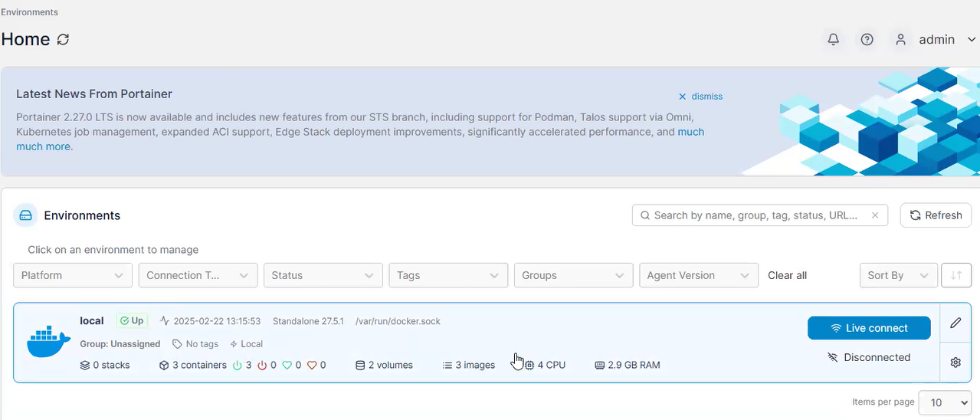Focus the environment search field
Image resolution: width=980 pixels, height=420 pixels.
point(759,215)
